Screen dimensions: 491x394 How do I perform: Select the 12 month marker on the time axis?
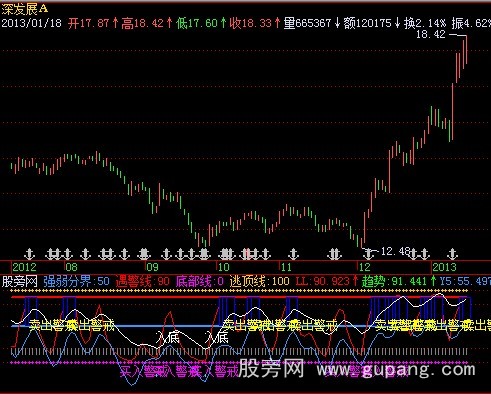click(x=364, y=267)
